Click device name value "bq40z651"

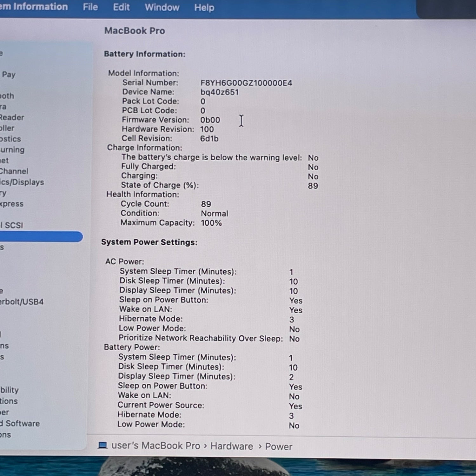(x=220, y=92)
